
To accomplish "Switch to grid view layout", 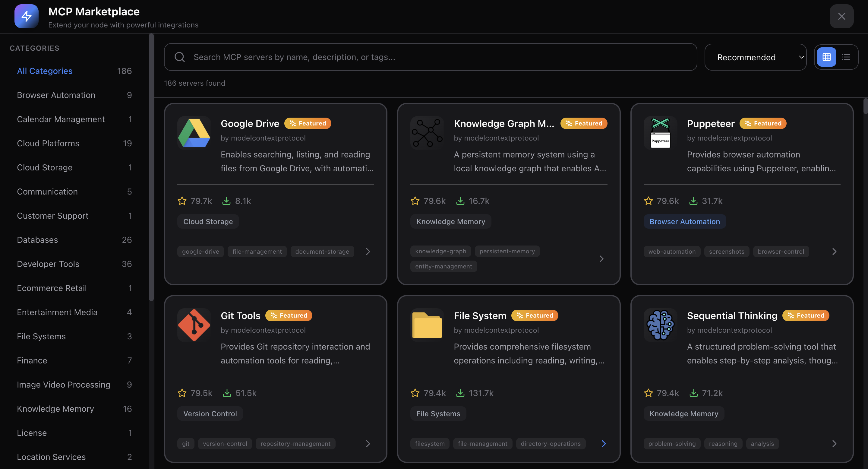I will pyautogui.click(x=826, y=57).
